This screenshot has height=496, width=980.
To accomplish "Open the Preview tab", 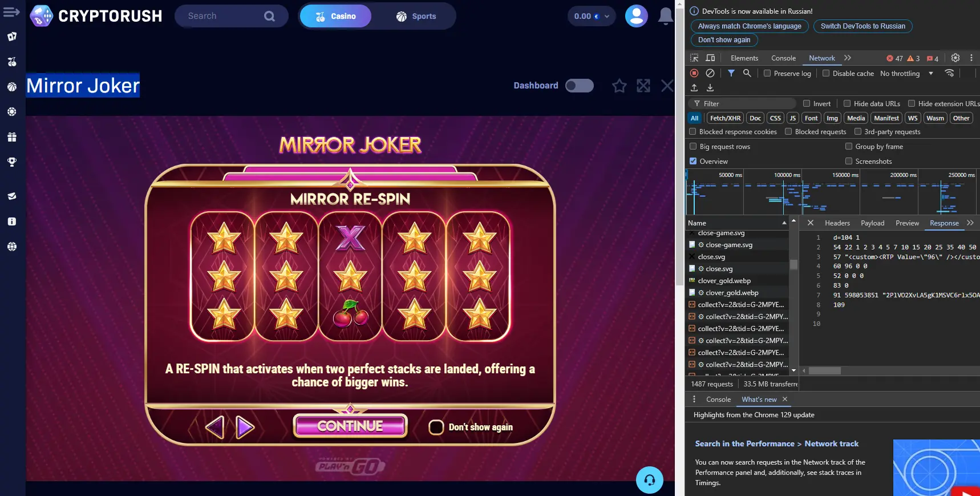I will pyautogui.click(x=907, y=223).
